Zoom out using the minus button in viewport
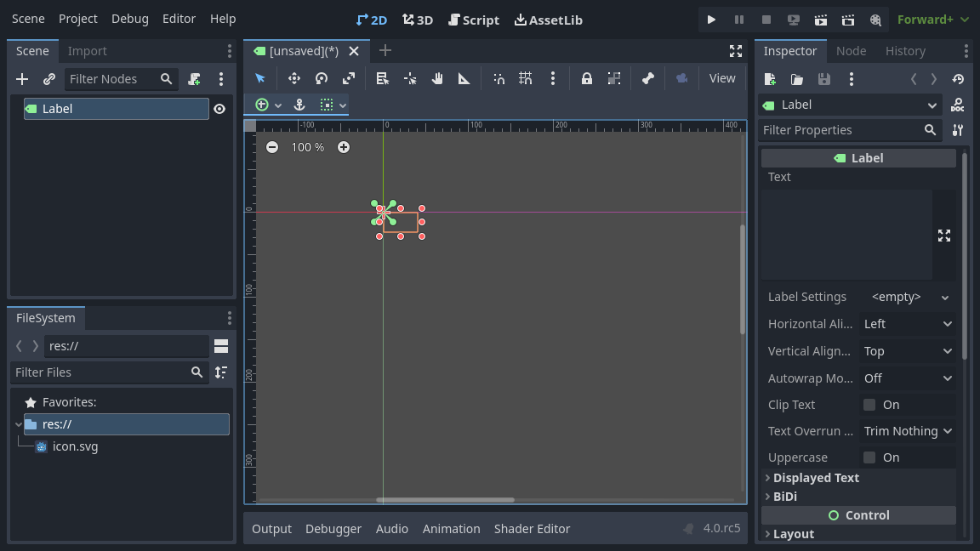This screenshot has height=551, width=980. coord(272,146)
